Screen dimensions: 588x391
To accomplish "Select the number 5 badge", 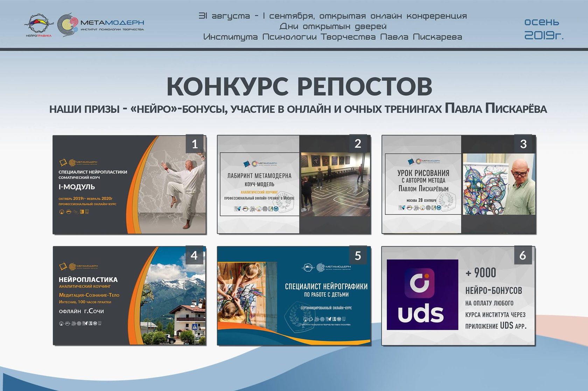I will point(358,256).
